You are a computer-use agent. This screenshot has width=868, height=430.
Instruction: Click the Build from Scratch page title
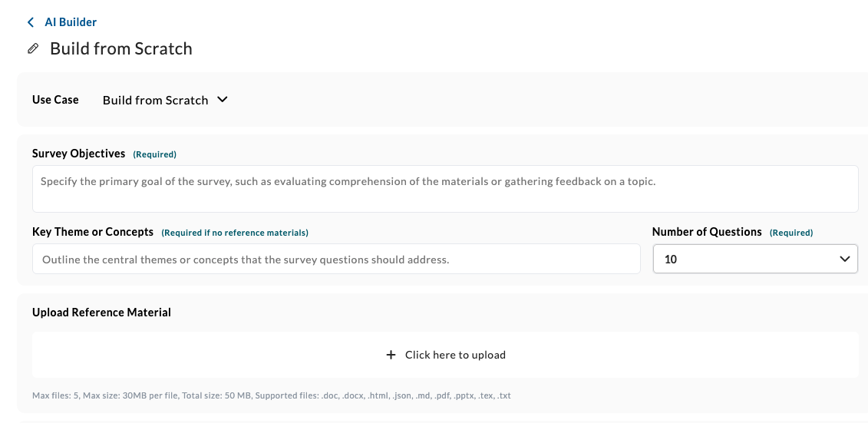click(x=121, y=49)
